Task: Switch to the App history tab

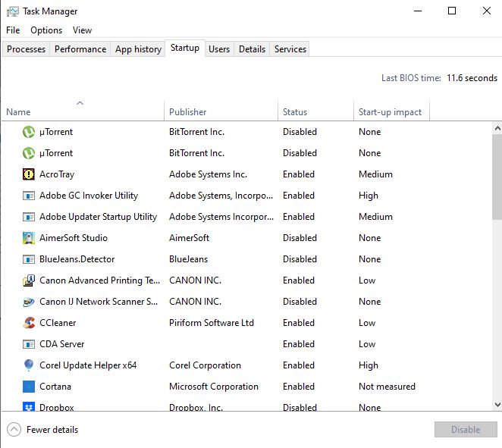Action: (138, 49)
